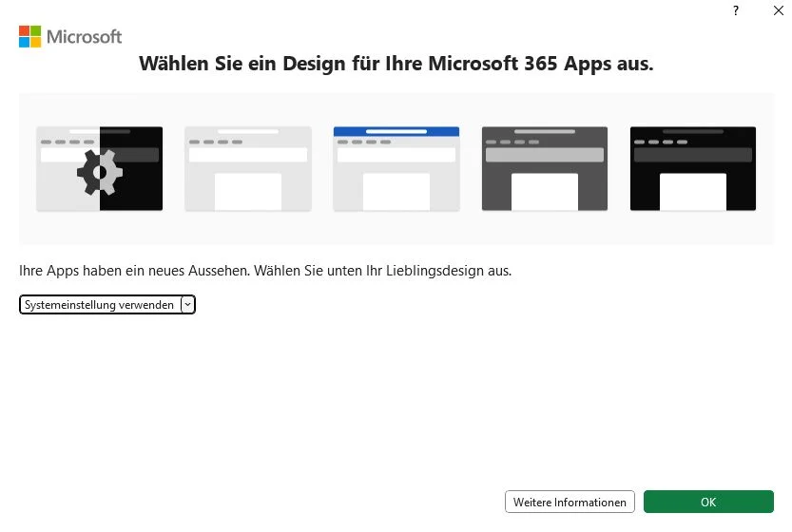
Task: Click the text Ihre Apps haben ein neues Aussehen
Action: [x=134, y=271]
